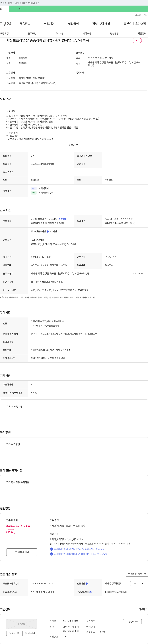Click the job posting title heading

(48, 40)
